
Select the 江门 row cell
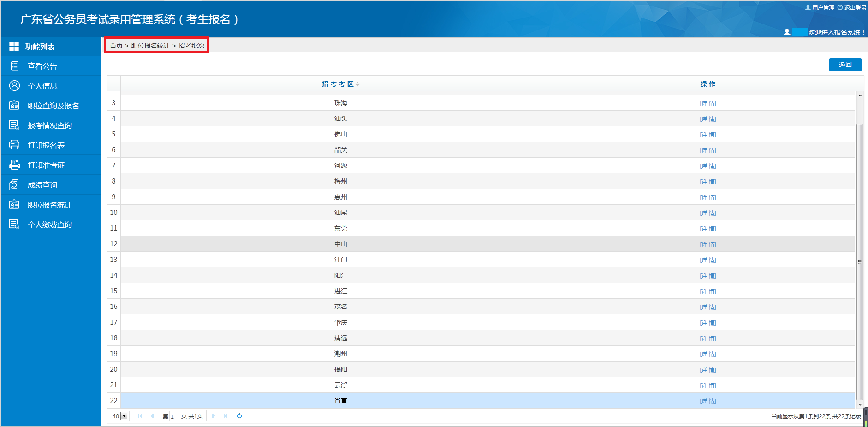click(341, 260)
